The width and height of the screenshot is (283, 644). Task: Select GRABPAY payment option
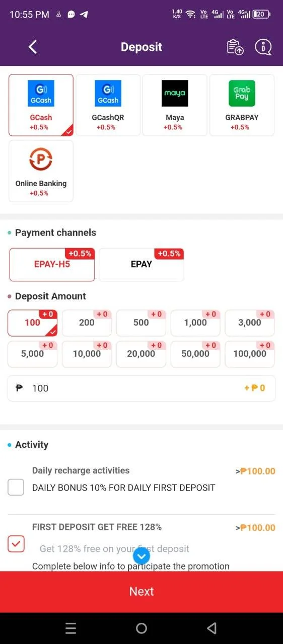pos(242,105)
